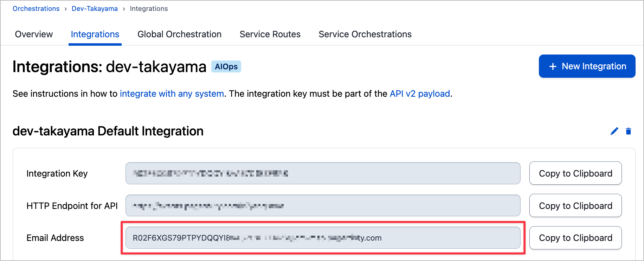Screen dimensions: 644x261
Task: Click the New Integration button
Action: coord(587,66)
